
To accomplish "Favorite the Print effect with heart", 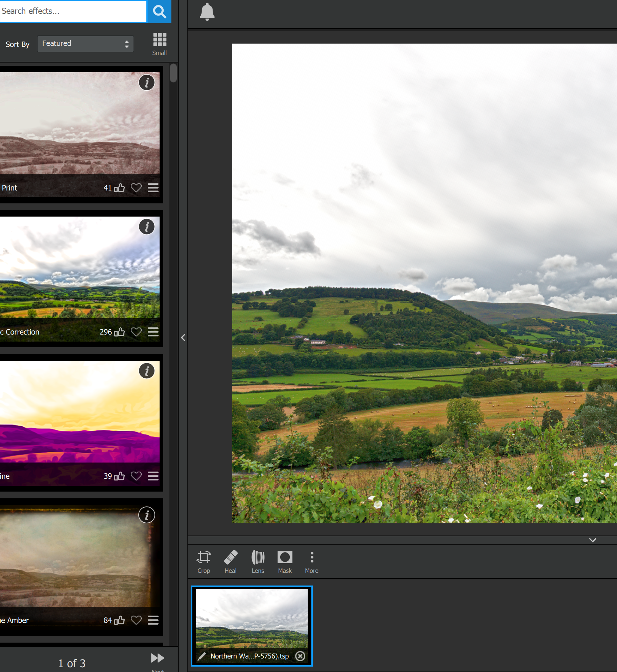I will point(136,188).
